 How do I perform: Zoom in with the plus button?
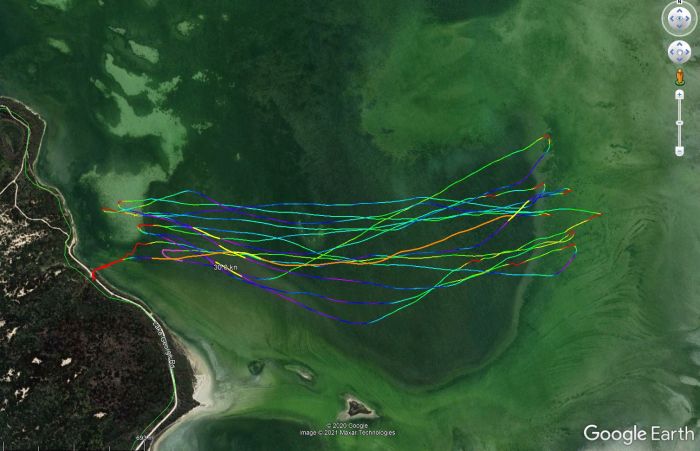[x=679, y=94]
